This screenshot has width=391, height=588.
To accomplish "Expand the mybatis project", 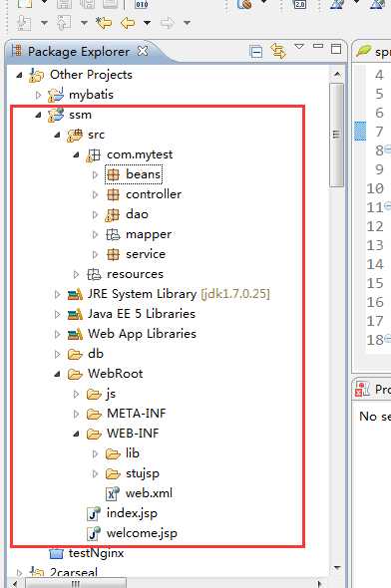I will (38, 95).
